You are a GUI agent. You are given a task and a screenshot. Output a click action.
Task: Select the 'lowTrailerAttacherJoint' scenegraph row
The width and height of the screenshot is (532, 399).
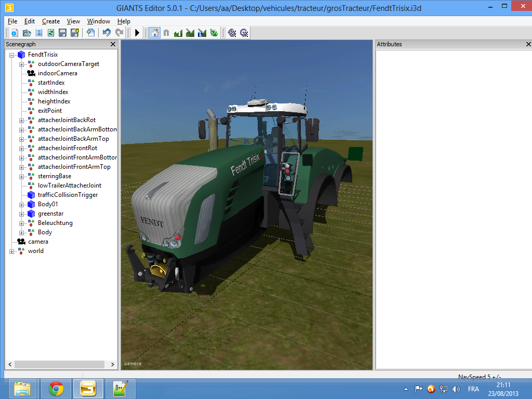tap(70, 185)
